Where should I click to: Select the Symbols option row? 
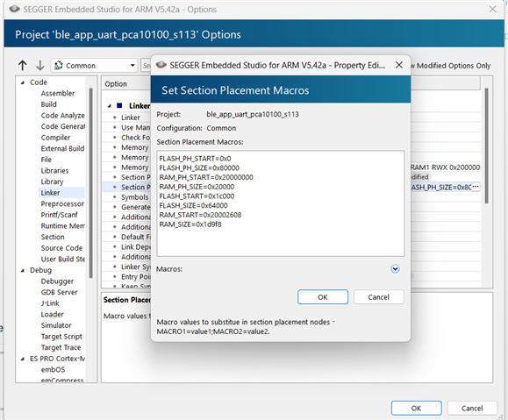[135, 197]
